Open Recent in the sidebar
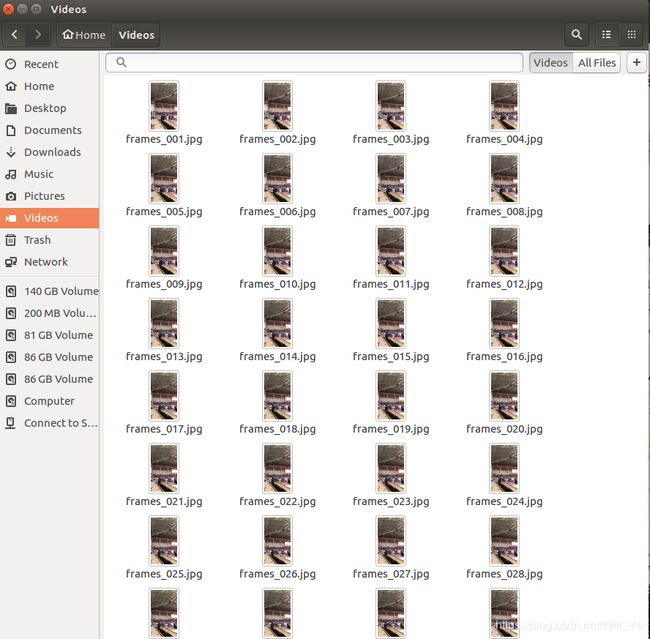Image resolution: width=650 pixels, height=639 pixels. pos(50,64)
